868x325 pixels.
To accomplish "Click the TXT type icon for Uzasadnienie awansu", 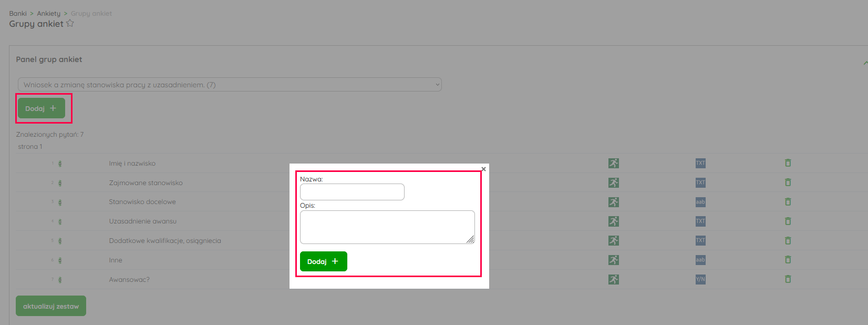I will coord(700,221).
